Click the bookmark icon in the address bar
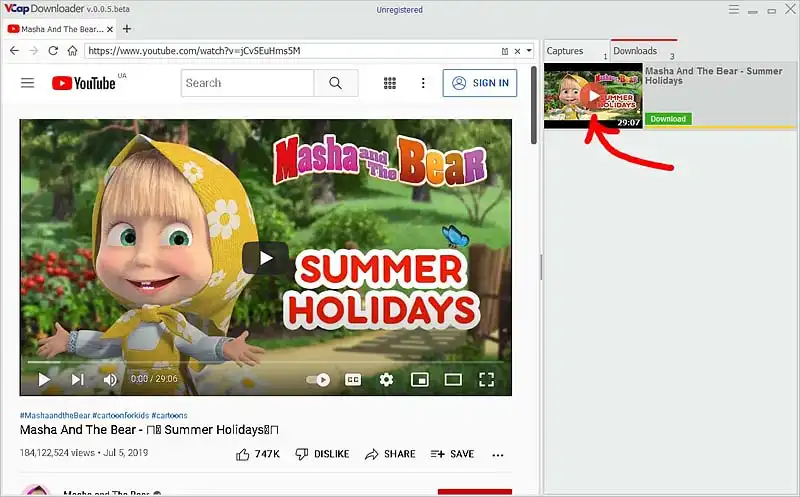This screenshot has width=800, height=497. tap(505, 51)
